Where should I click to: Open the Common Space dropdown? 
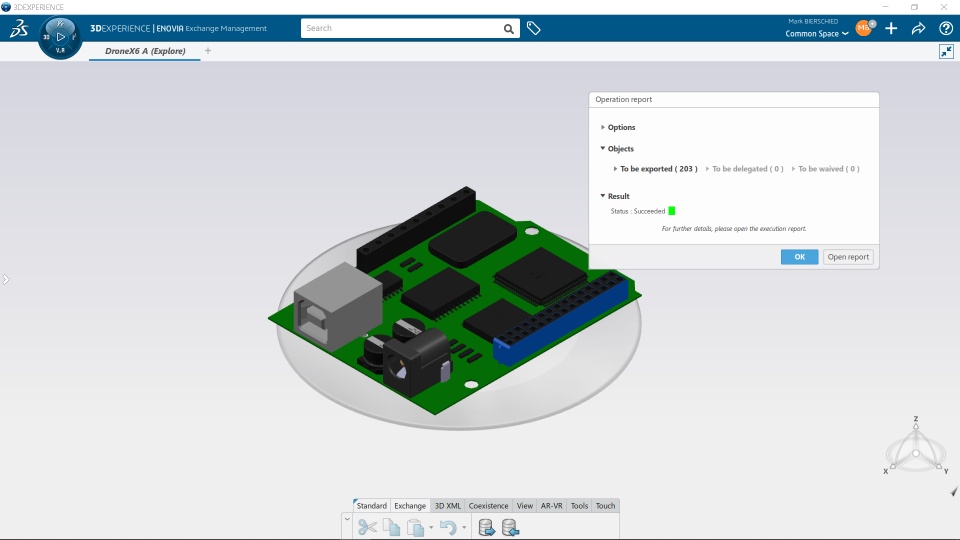[x=817, y=34]
